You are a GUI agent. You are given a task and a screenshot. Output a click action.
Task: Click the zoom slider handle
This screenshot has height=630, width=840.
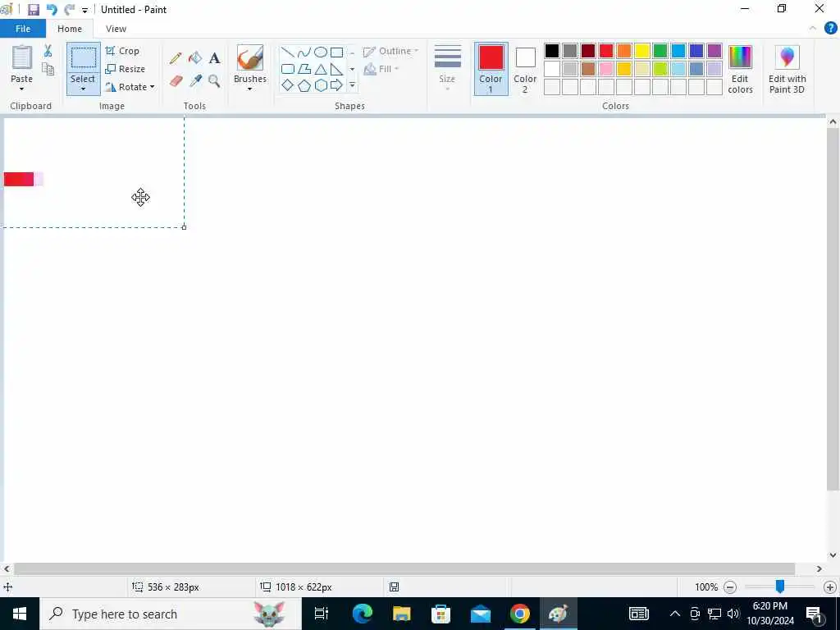pos(780,587)
